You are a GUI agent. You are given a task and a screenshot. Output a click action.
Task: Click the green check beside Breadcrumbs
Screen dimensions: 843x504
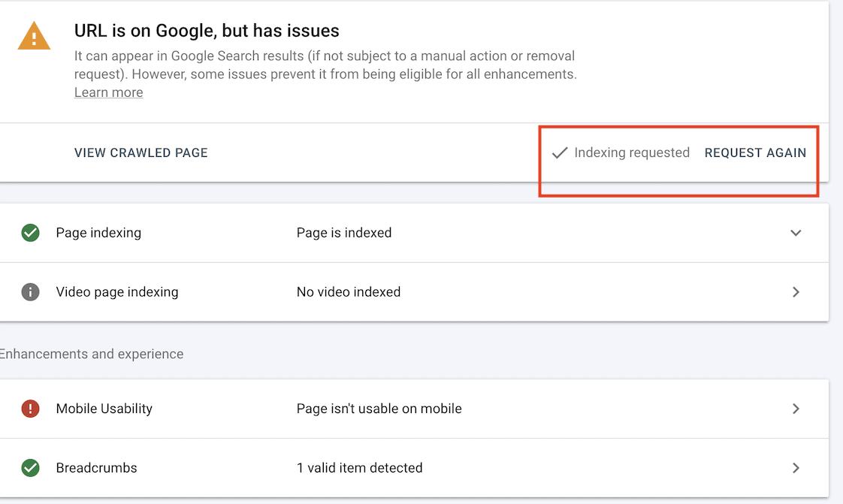click(x=31, y=468)
